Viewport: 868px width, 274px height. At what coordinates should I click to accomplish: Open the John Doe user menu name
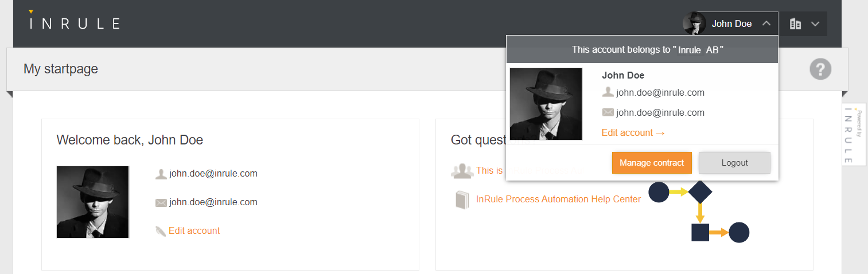point(731,24)
